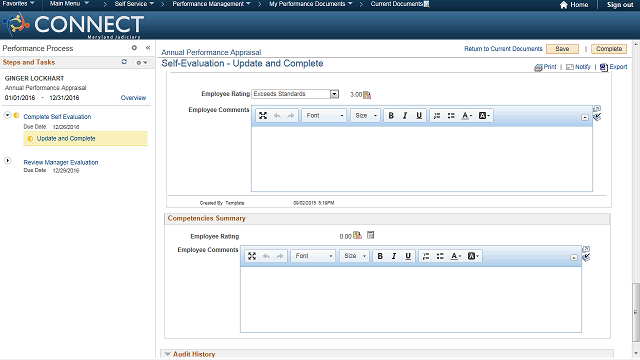Select the Update and Complete task
Viewport: 640px width, 360px height.
coord(66,138)
